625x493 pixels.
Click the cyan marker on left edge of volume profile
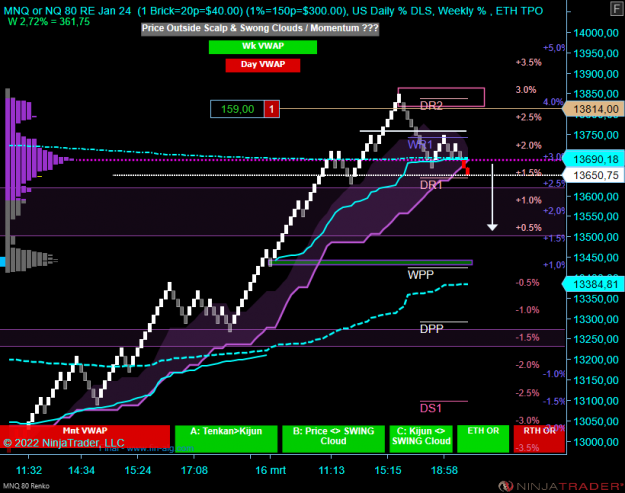[2, 262]
